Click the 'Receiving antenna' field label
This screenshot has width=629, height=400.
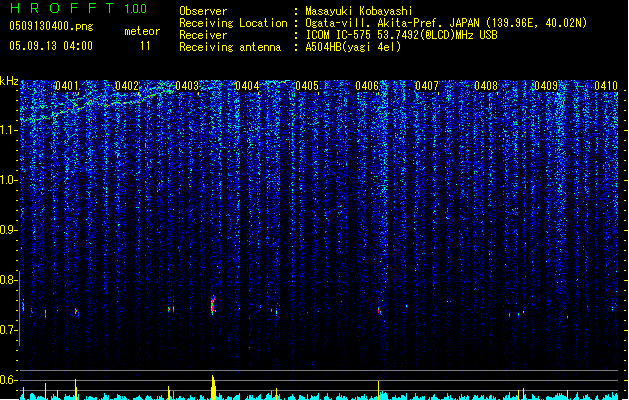click(x=230, y=47)
